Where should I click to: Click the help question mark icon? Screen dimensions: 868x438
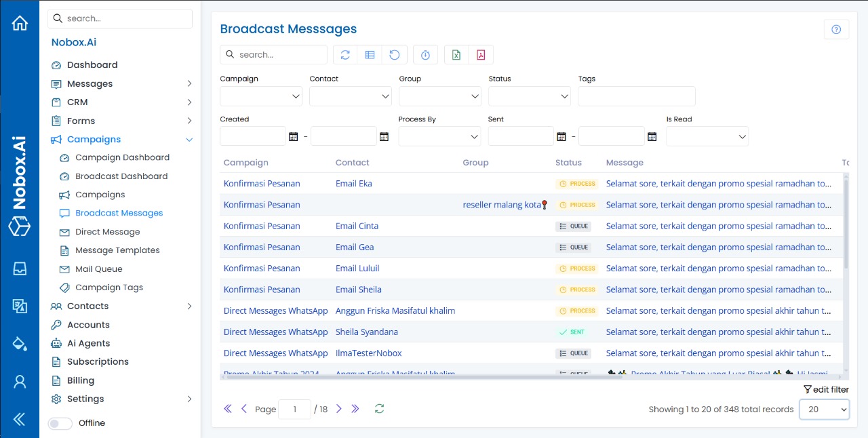click(x=836, y=29)
